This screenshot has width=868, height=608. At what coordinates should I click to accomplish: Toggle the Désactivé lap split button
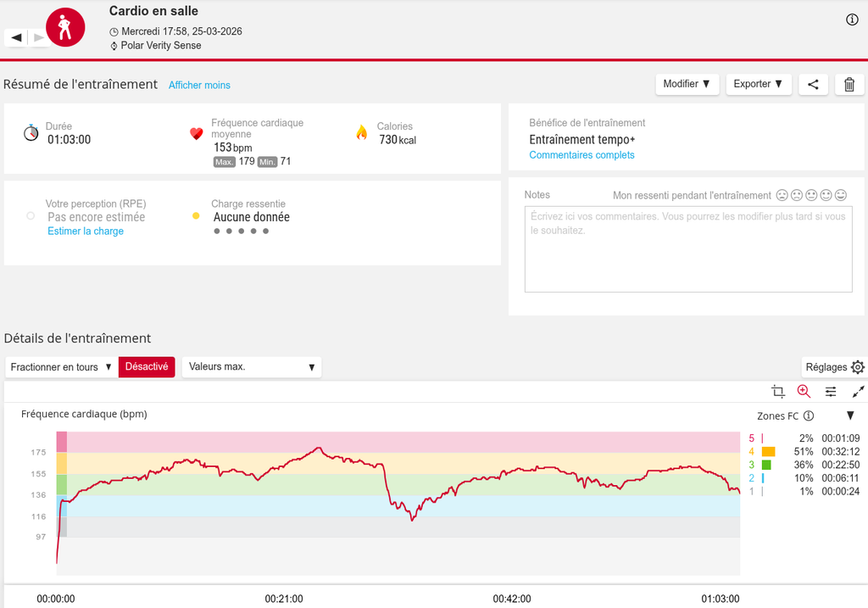[x=147, y=367]
